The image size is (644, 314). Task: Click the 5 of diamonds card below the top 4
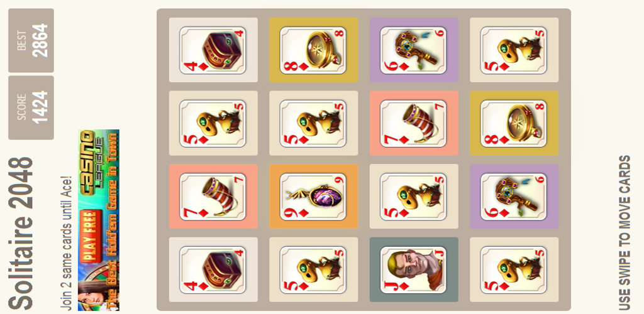[213, 123]
